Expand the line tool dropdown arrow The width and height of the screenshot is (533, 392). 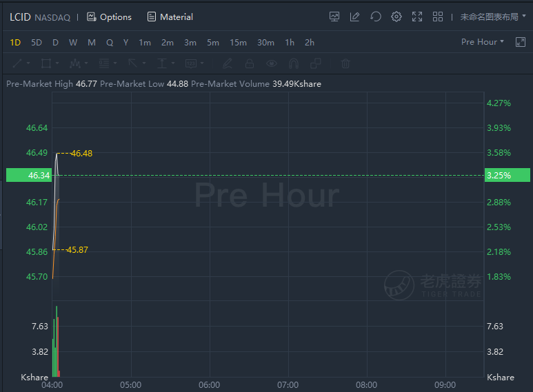pos(28,63)
